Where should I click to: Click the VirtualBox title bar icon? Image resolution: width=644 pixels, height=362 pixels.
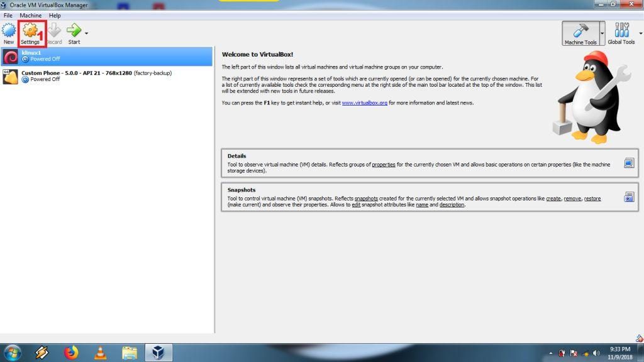pos(3,5)
